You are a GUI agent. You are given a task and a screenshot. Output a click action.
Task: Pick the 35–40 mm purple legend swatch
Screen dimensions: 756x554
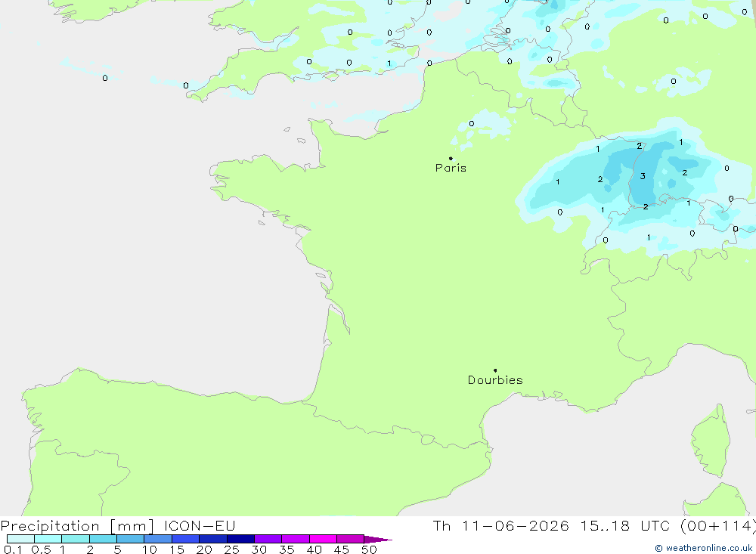tap(296, 539)
